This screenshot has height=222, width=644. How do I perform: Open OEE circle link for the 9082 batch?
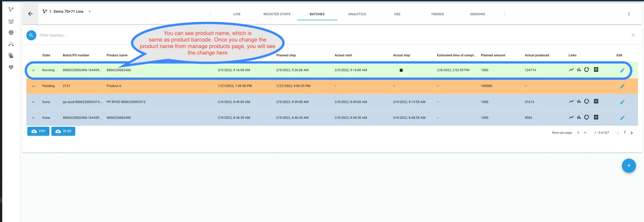coord(586,117)
